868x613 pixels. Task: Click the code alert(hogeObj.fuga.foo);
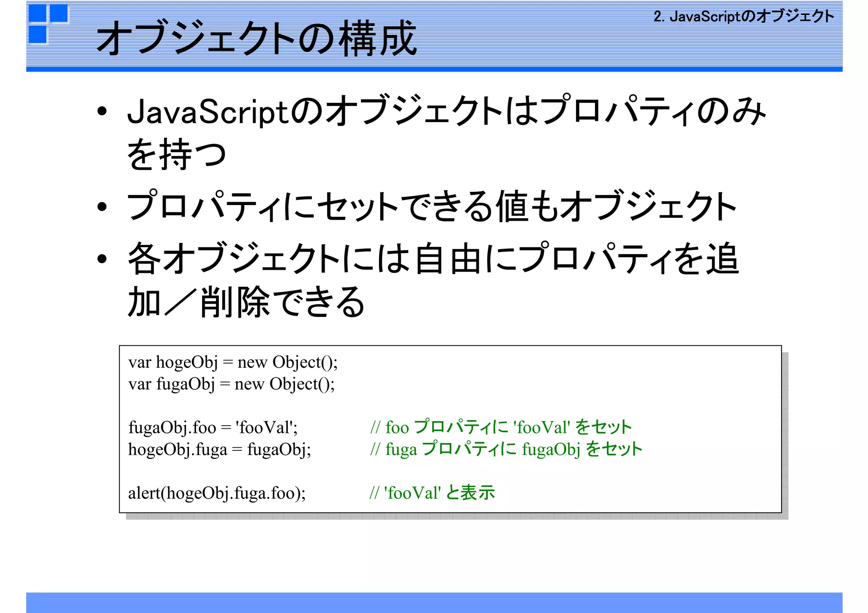[217, 493]
